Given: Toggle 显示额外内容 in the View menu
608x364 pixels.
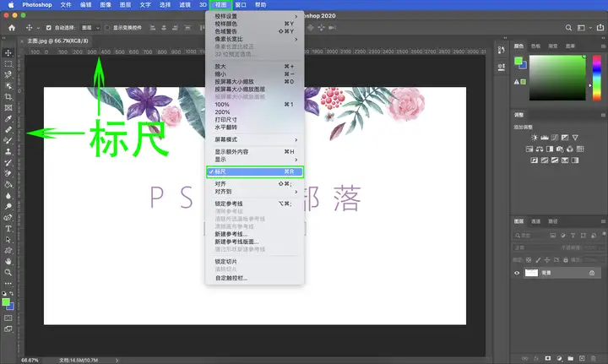Looking at the screenshot, I should 255,151.
